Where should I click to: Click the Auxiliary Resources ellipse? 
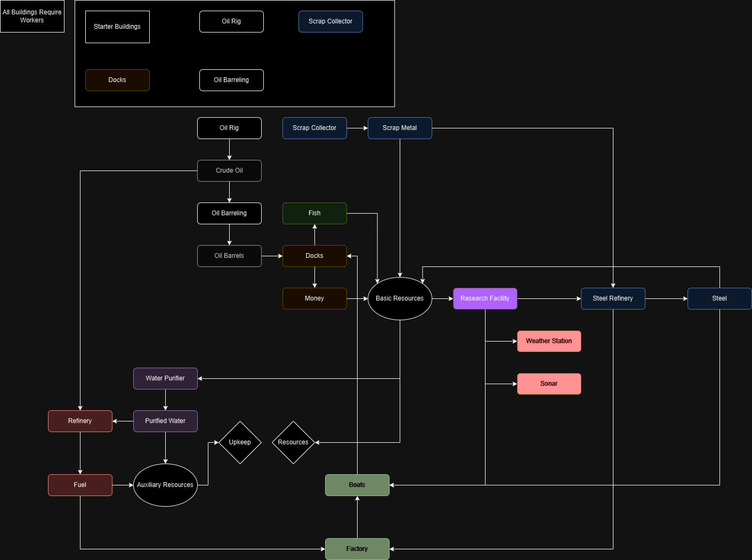(x=165, y=485)
